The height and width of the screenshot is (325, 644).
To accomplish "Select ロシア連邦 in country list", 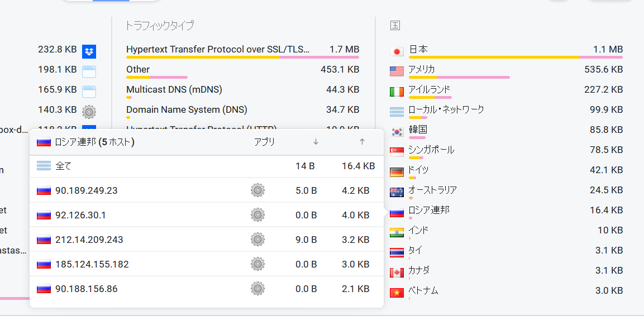I will click(x=429, y=210).
